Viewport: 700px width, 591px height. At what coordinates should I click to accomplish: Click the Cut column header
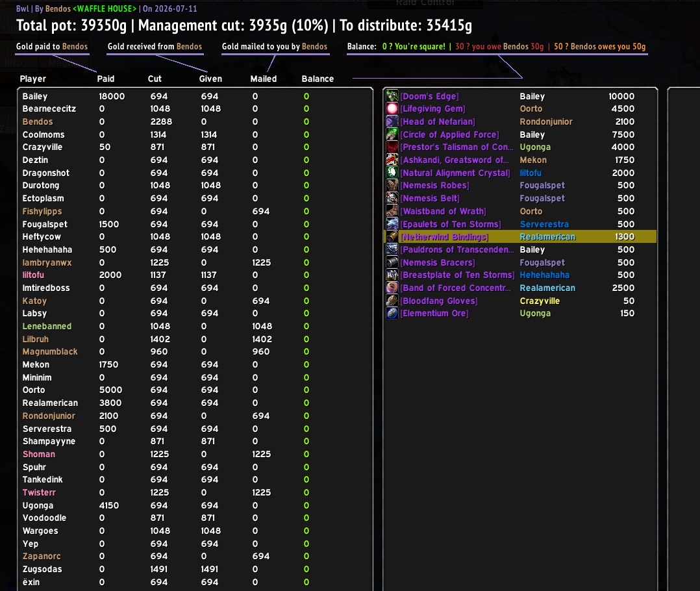(x=155, y=79)
